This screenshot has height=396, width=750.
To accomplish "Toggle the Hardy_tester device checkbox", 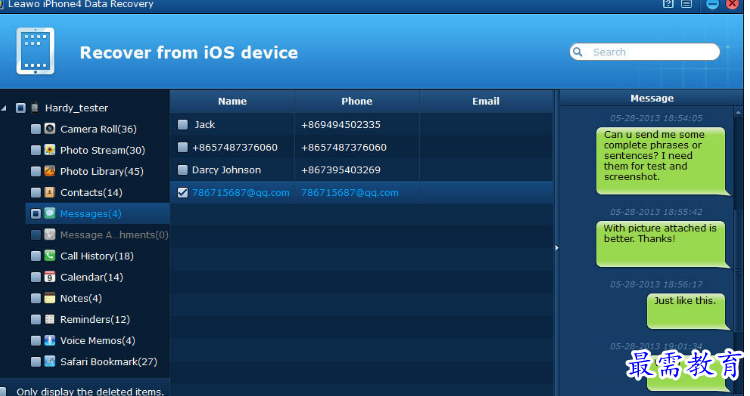I will [21, 108].
